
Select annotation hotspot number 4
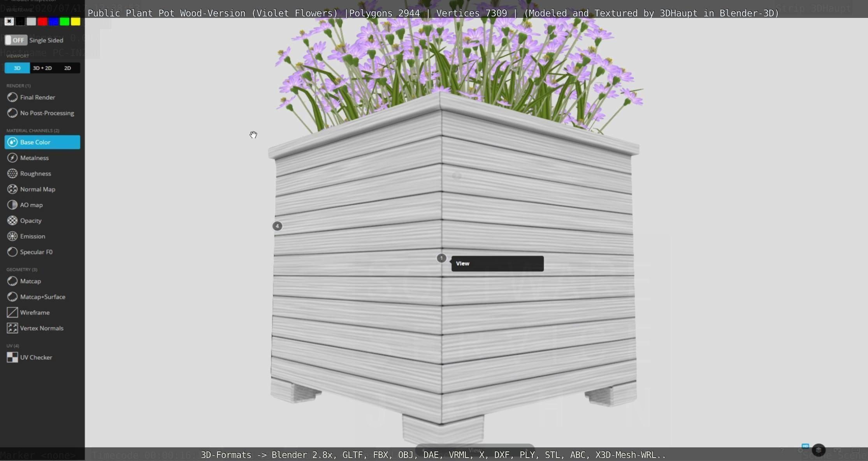pyautogui.click(x=277, y=226)
